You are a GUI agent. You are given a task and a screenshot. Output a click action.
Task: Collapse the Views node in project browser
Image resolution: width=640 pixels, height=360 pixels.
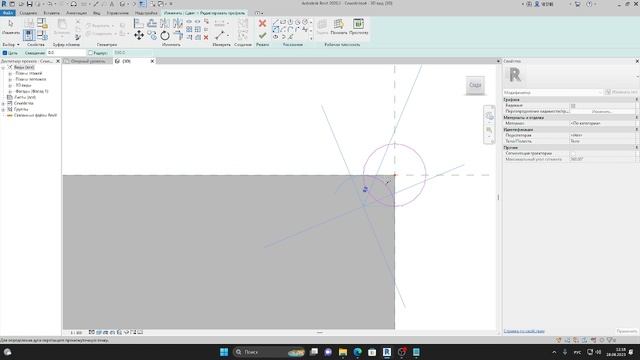4,67
